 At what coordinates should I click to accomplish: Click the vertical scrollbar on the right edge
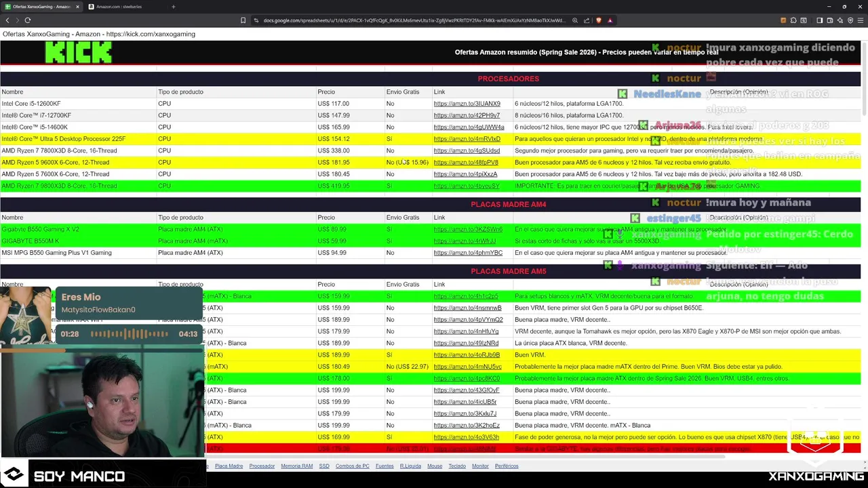865,78
